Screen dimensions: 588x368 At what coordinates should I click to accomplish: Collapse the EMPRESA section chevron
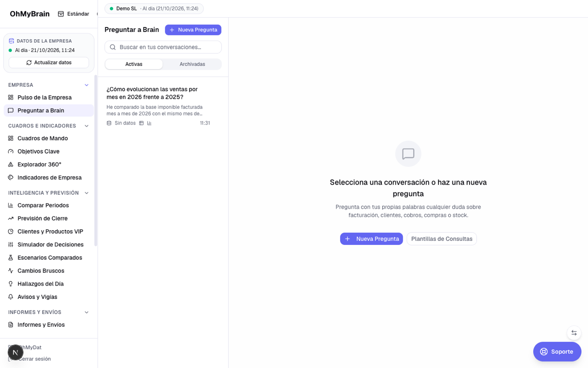click(x=87, y=85)
